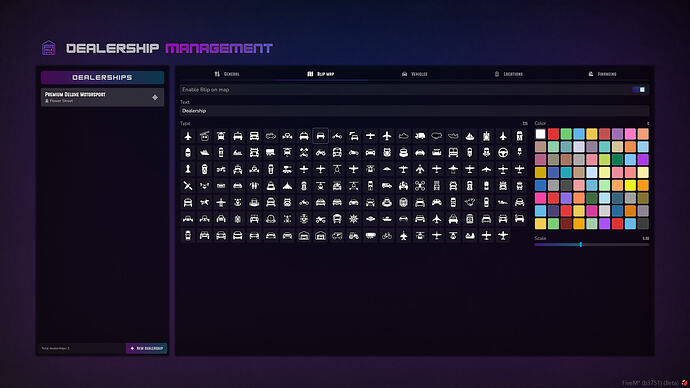Screen dimensions: 690x388
Task: Select the tanker trailer blip icon
Action: point(370,236)
